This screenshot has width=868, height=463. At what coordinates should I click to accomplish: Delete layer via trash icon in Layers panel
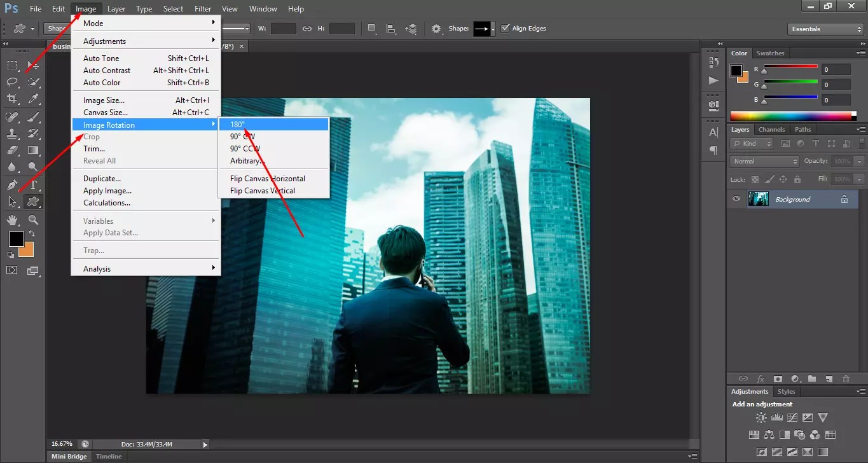846,379
